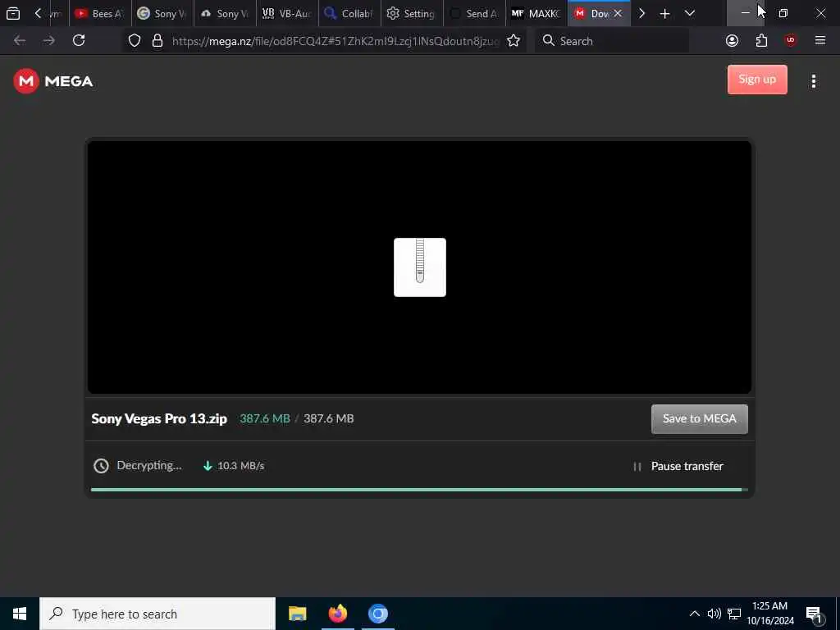Show site security lock info
Viewport: 840px width, 630px height.
click(157, 41)
